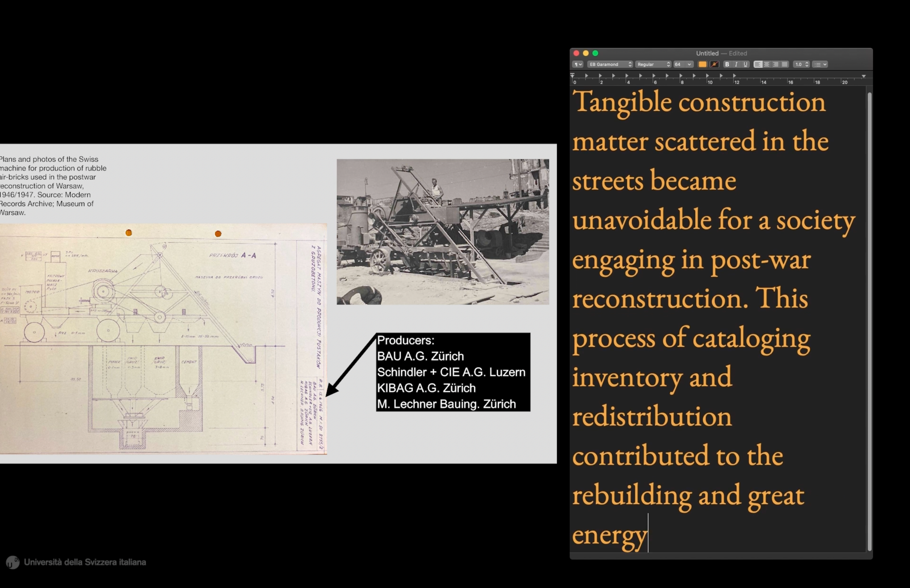Click the right margin marker on the ruler
910x588 pixels.
[x=864, y=76]
